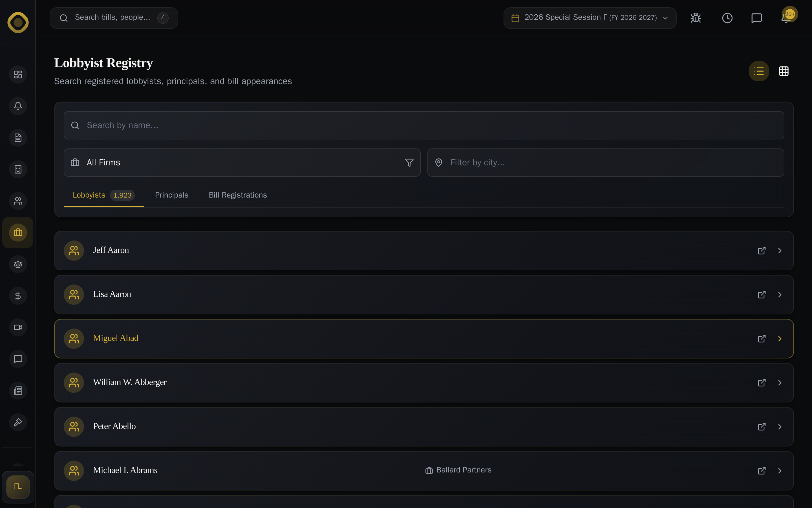
Task: Open external link for William W. Abberger
Action: [762, 383]
